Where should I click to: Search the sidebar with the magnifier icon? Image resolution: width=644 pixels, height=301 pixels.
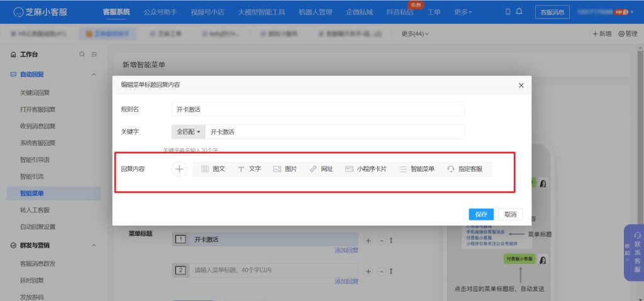[82, 54]
